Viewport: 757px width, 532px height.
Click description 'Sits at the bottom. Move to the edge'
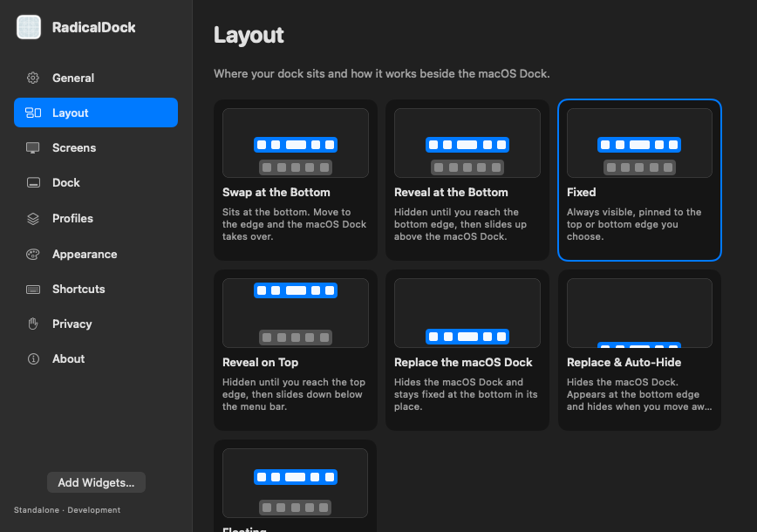294,224
